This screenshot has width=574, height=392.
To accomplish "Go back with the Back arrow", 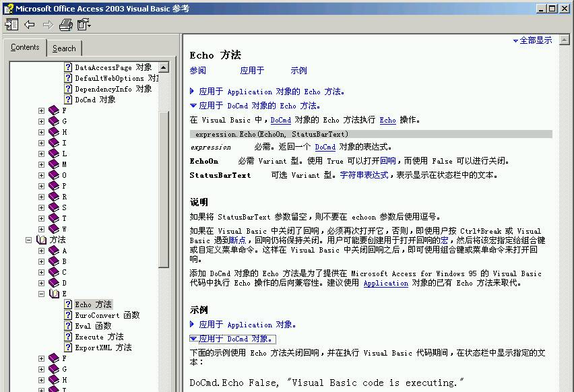I will click(30, 24).
